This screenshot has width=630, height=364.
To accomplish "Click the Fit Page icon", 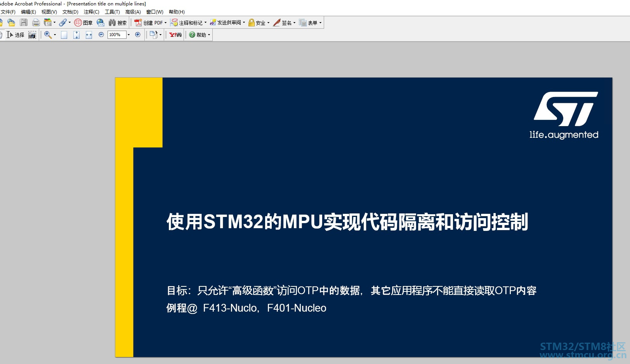I will click(x=76, y=35).
